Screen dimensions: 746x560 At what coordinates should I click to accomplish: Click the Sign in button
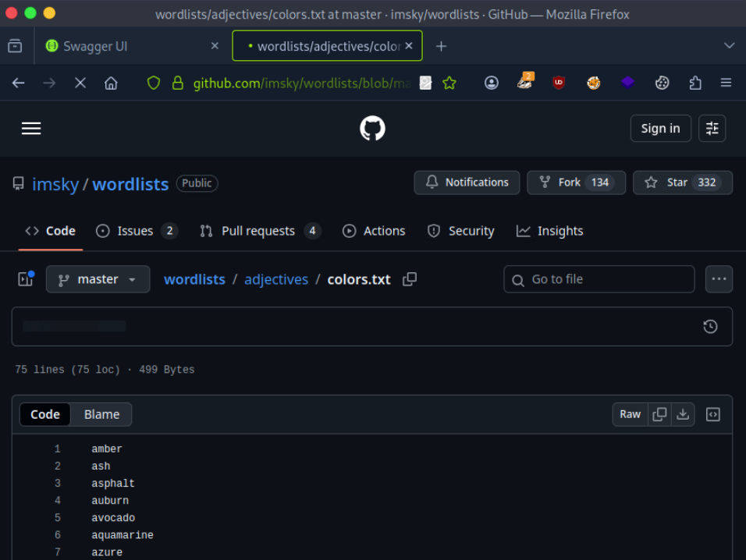[660, 129]
